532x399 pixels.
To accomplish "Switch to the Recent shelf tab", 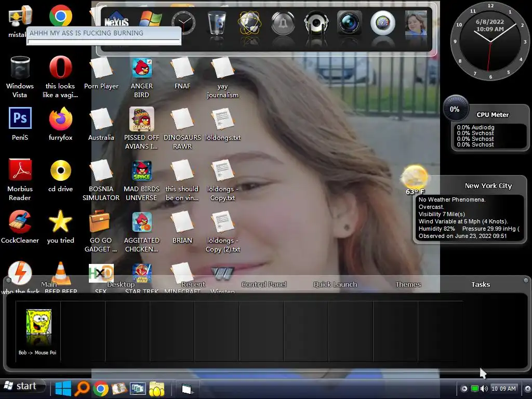I will pos(193,284).
